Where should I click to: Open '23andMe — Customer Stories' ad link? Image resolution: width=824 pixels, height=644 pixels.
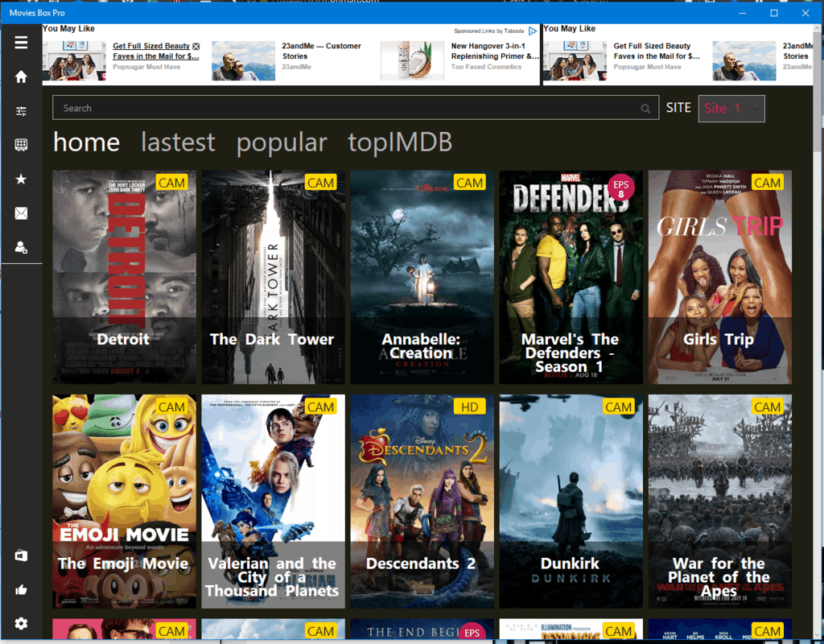click(x=321, y=51)
